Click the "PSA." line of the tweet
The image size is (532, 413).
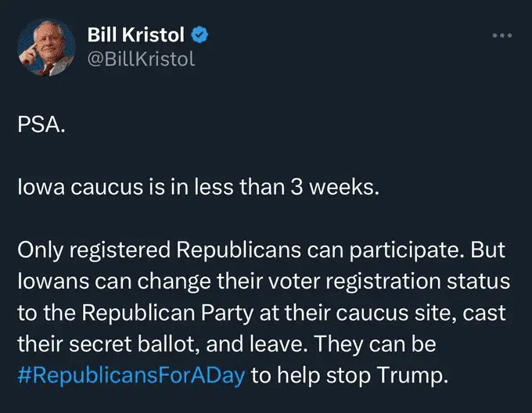(x=37, y=127)
